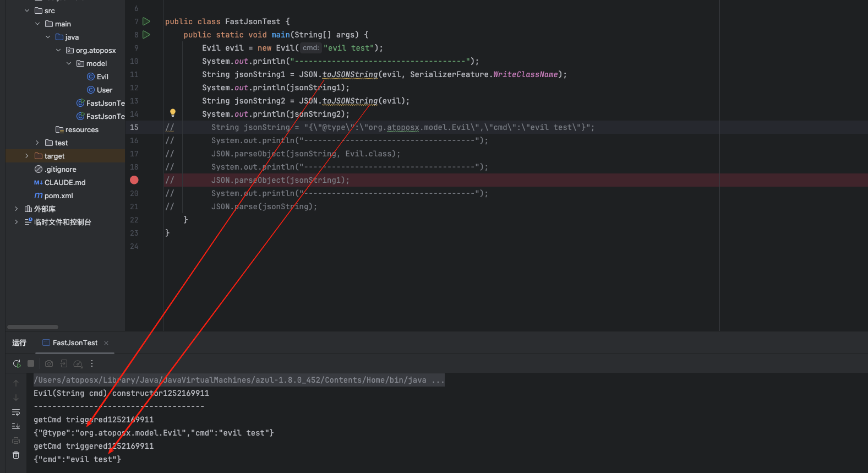Toggle scroll-to-end in the console sidebar

point(16,426)
